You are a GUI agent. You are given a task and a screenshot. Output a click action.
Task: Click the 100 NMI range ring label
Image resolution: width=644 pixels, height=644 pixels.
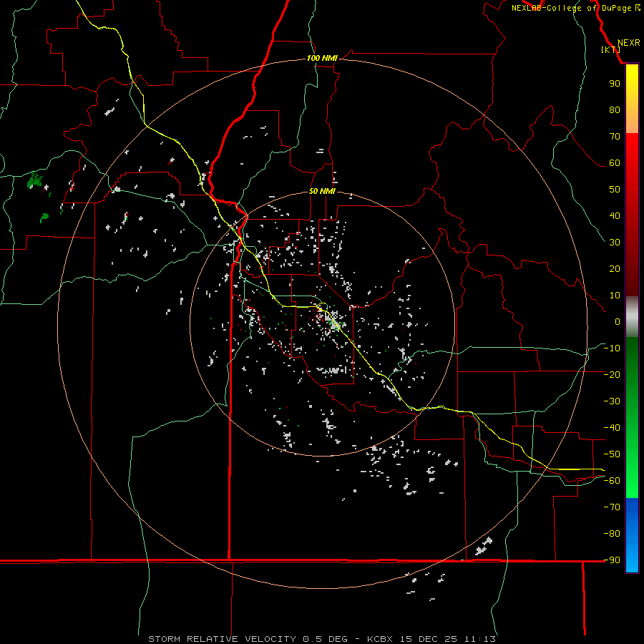[x=322, y=58]
